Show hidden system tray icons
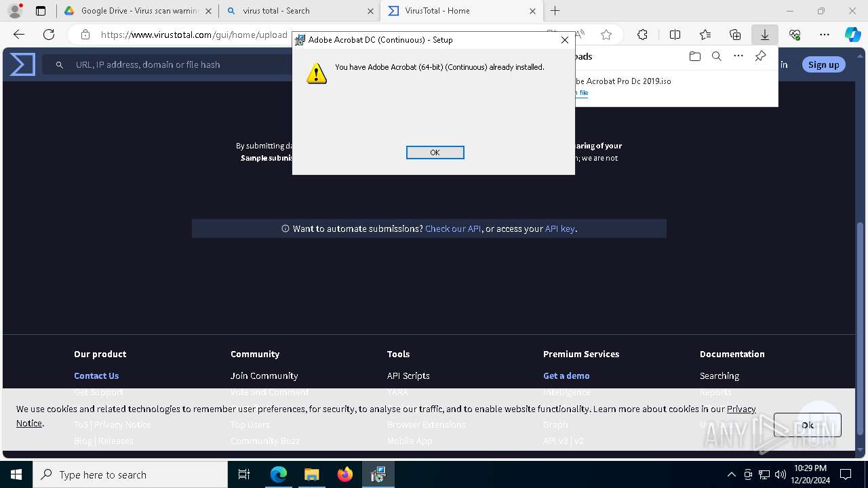868x488 pixels. [x=731, y=474]
